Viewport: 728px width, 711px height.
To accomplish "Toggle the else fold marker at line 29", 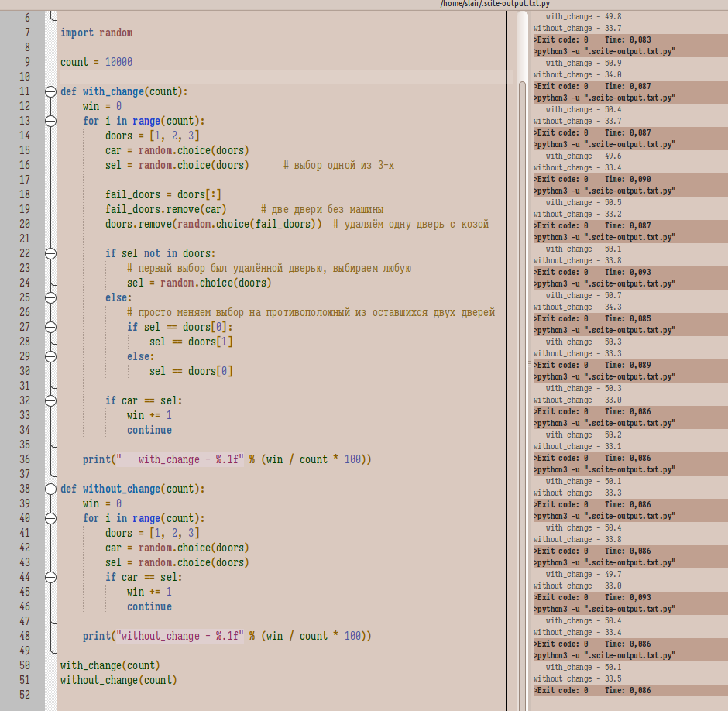I will click(x=50, y=356).
